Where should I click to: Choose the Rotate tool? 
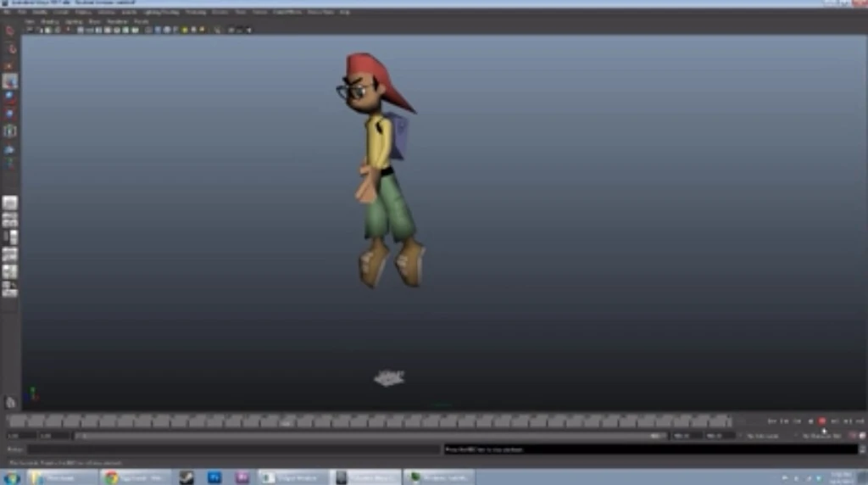point(10,97)
